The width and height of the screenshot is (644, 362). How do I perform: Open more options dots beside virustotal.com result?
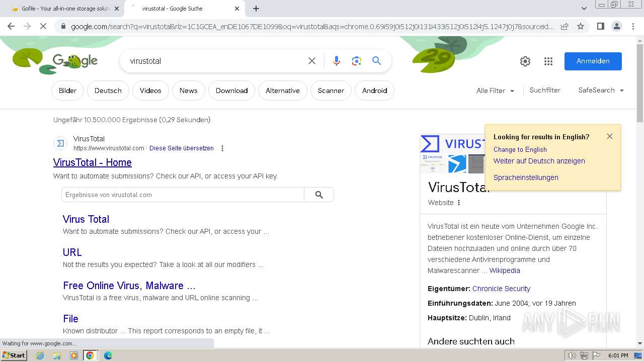(x=222, y=148)
